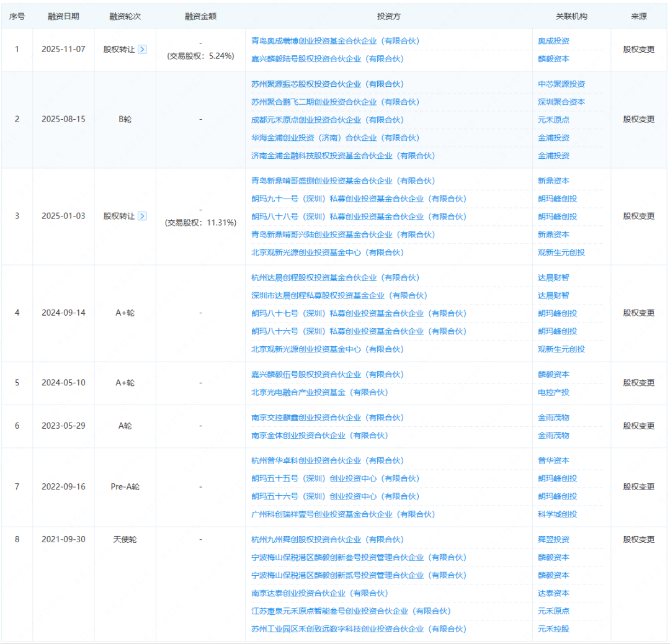Open investor 嘉兴麟毅陆号股权投资合伙企业
The height and width of the screenshot is (644, 670).
(328, 59)
